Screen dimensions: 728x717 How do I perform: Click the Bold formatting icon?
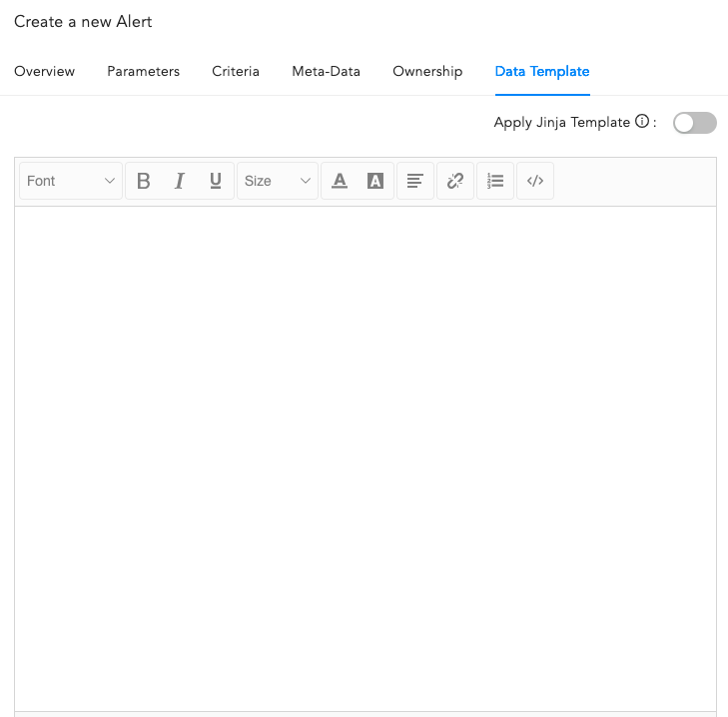pos(144,181)
